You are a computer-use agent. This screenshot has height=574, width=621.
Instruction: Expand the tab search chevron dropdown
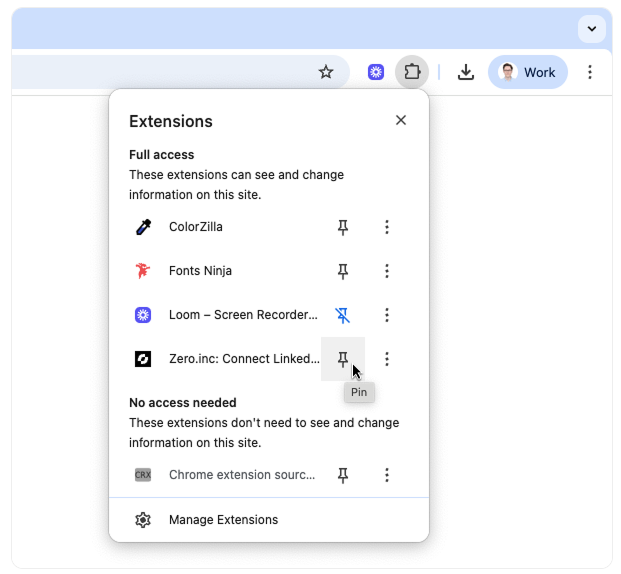(x=592, y=29)
